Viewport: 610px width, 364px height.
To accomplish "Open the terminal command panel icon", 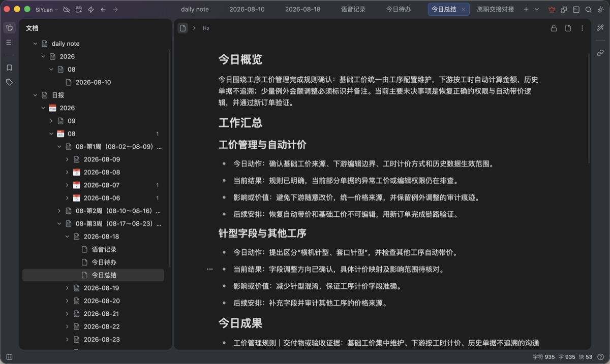I will coord(576,10).
